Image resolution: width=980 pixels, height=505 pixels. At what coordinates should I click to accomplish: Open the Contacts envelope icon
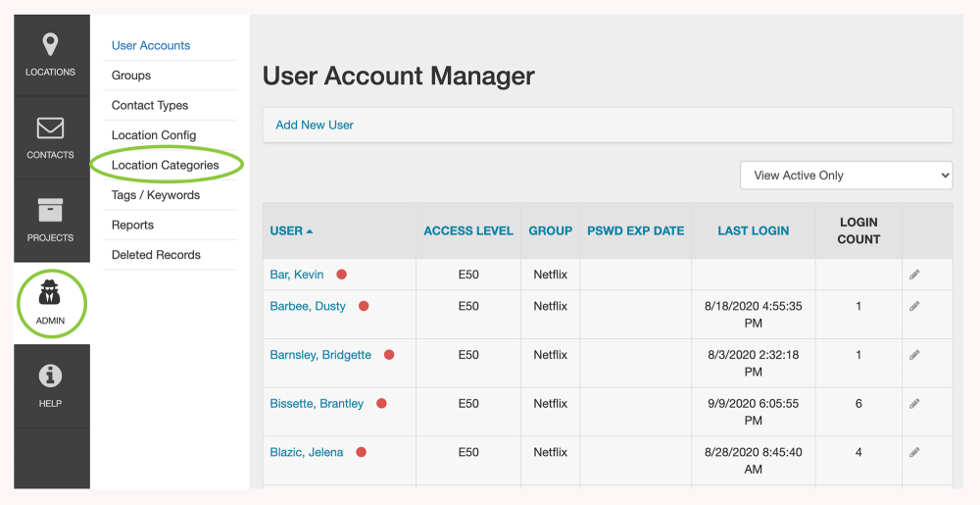50,128
